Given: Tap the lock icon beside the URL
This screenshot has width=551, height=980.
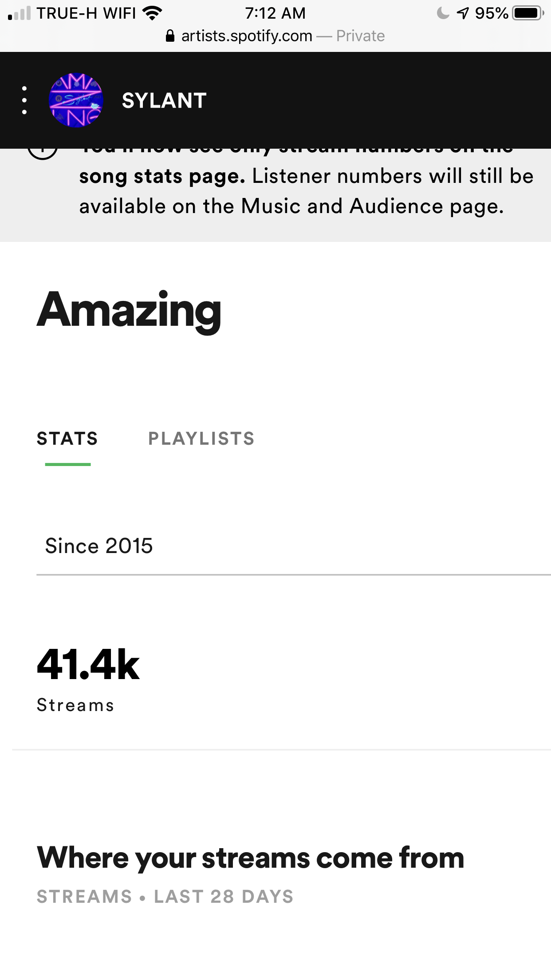Looking at the screenshot, I should 170,36.
